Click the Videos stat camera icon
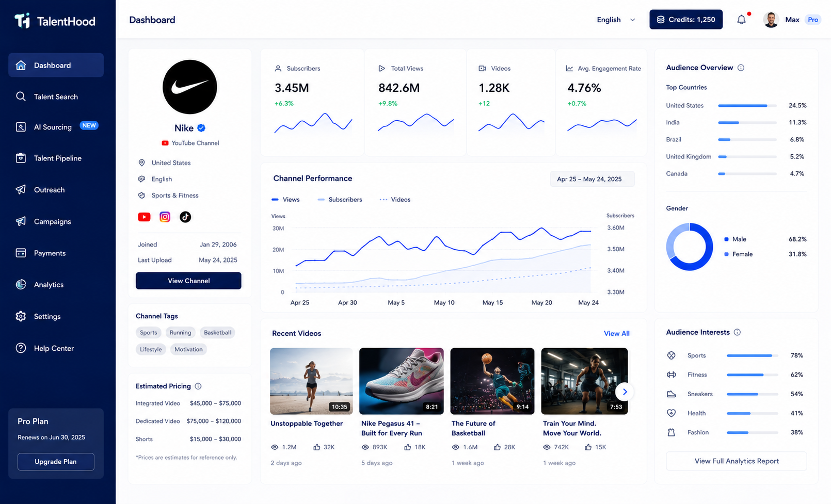This screenshot has height=504, width=831. 482,68
